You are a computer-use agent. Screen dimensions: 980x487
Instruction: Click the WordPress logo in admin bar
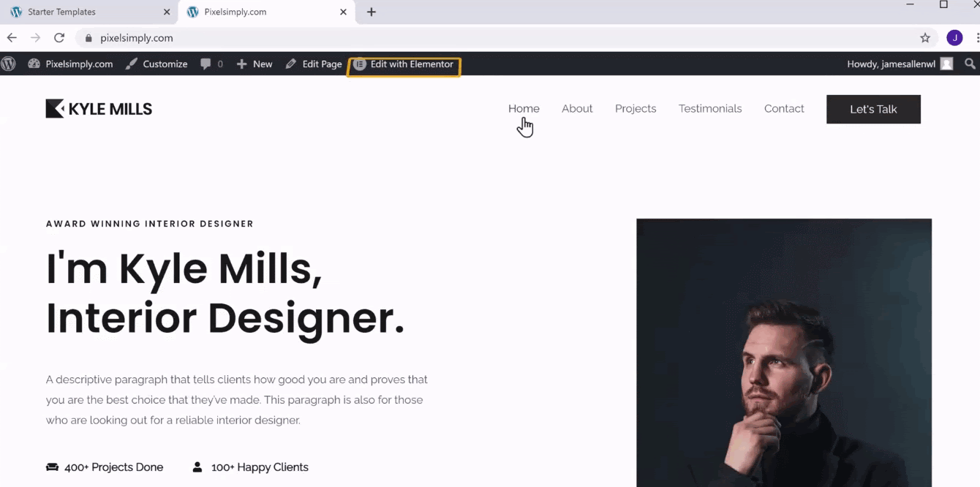(8, 64)
